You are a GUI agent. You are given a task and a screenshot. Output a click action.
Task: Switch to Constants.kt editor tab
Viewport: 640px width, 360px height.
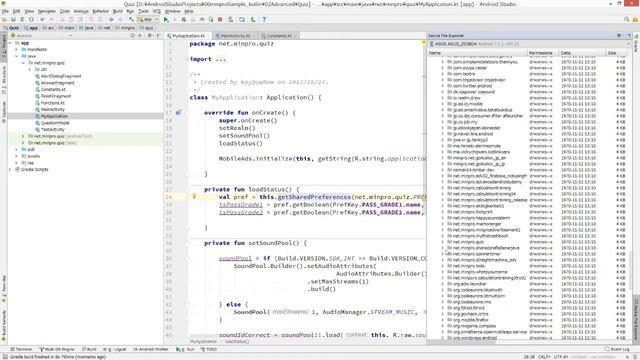coord(279,36)
